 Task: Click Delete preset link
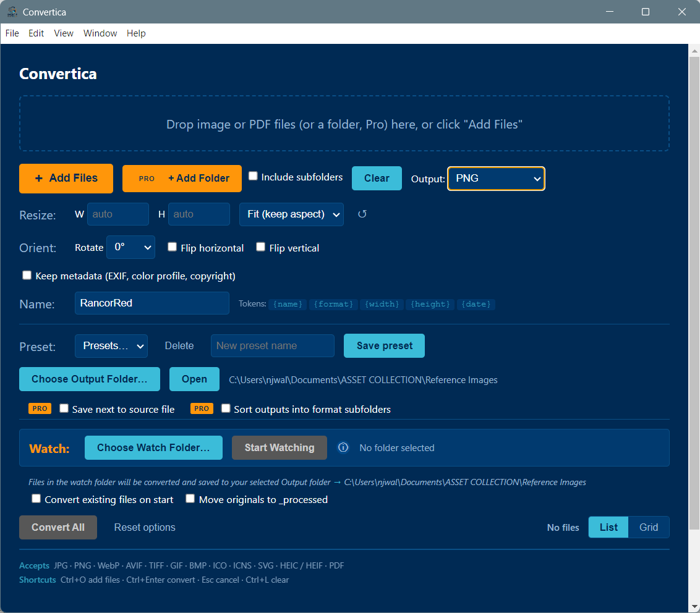coord(179,346)
